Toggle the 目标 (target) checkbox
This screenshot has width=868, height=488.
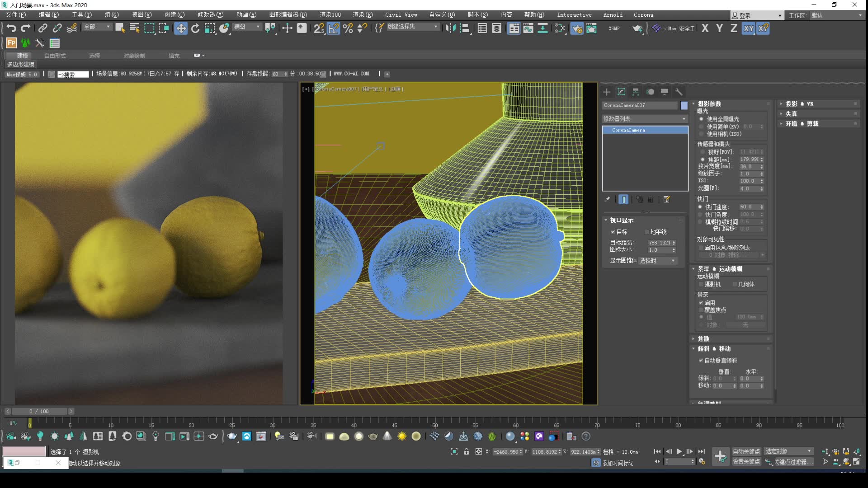(x=613, y=232)
